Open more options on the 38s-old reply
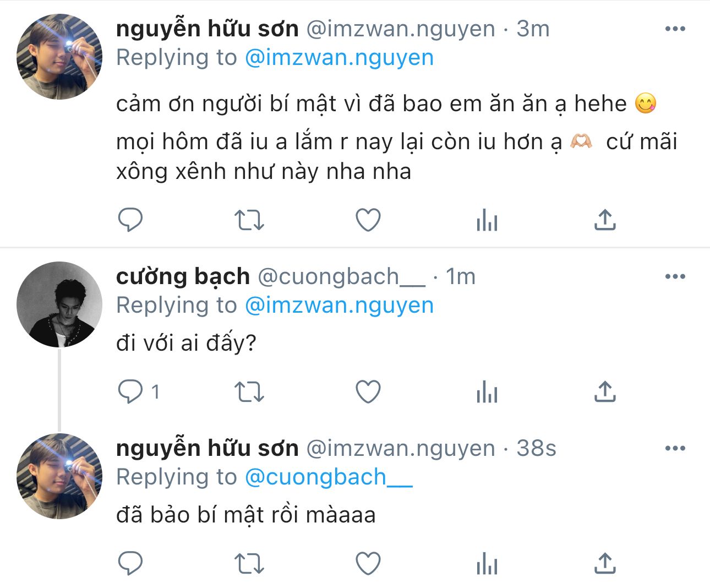Viewport: 710px width, 588px height. pyautogui.click(x=675, y=448)
